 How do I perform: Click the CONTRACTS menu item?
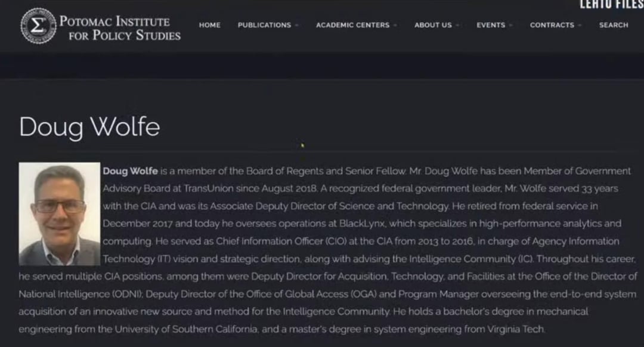click(x=552, y=25)
